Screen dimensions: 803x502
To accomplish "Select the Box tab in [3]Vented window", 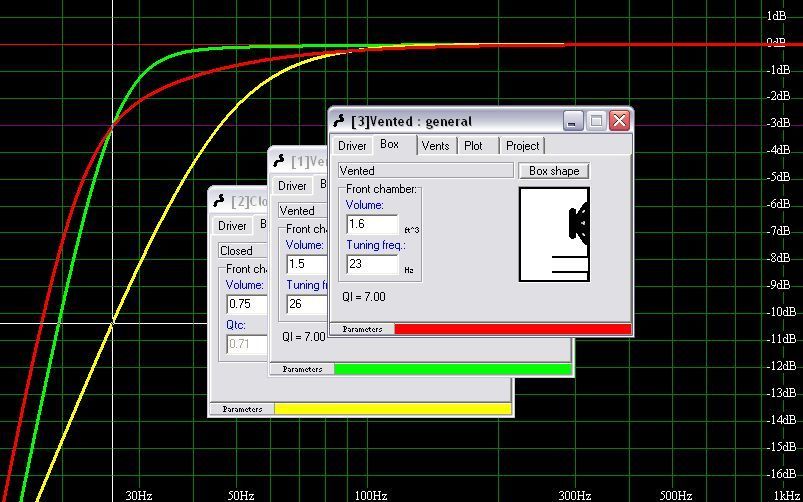I will [x=389, y=144].
